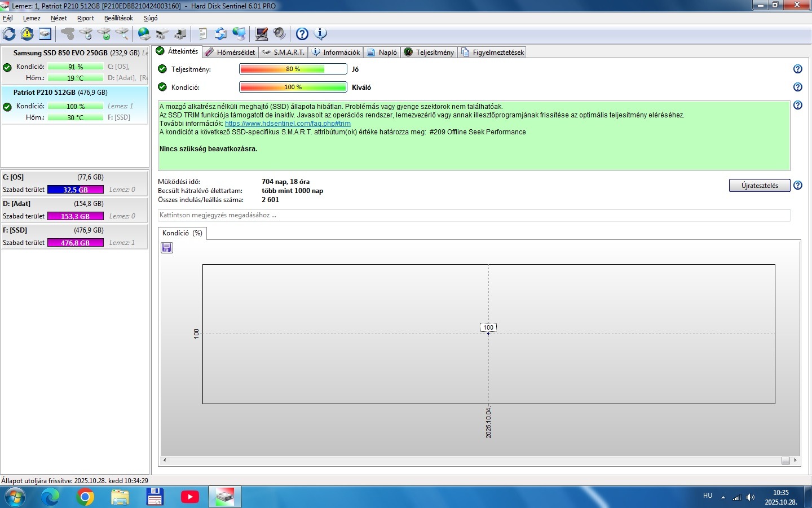Click the chart scrollbar left arrow
This screenshot has height=508, width=812.
165,461
